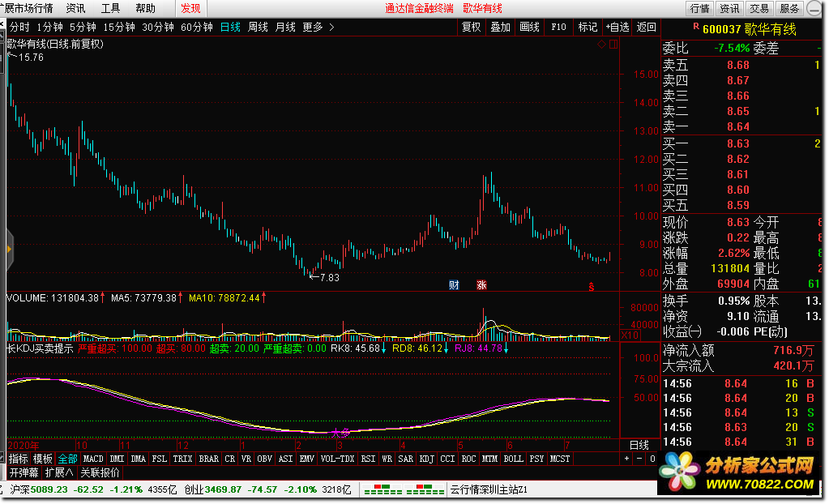This screenshot has width=829, height=504.
Task: Click the 0 reset button below chart
Action: point(652,459)
